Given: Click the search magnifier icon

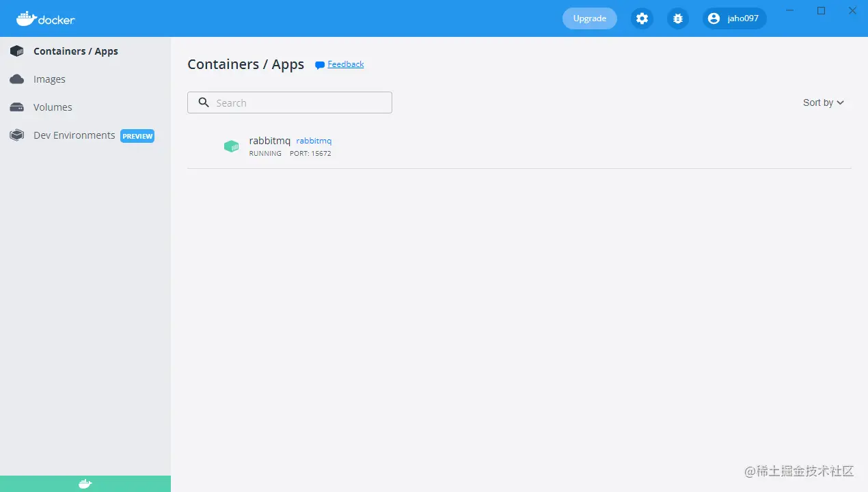Looking at the screenshot, I should click(x=204, y=102).
